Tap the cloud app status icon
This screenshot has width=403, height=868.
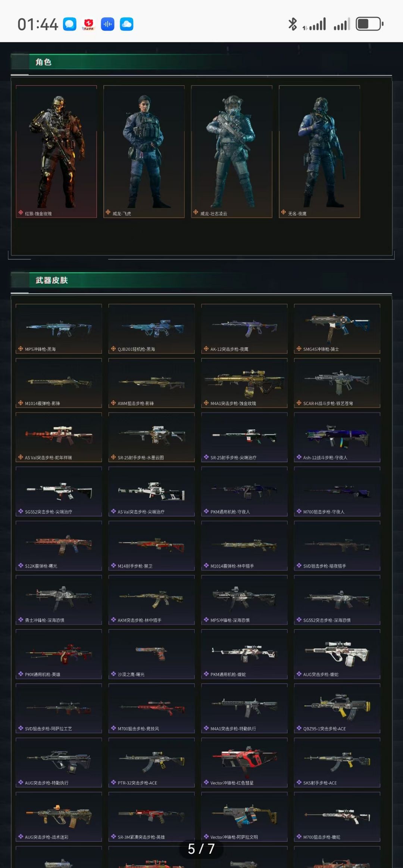pyautogui.click(x=126, y=24)
